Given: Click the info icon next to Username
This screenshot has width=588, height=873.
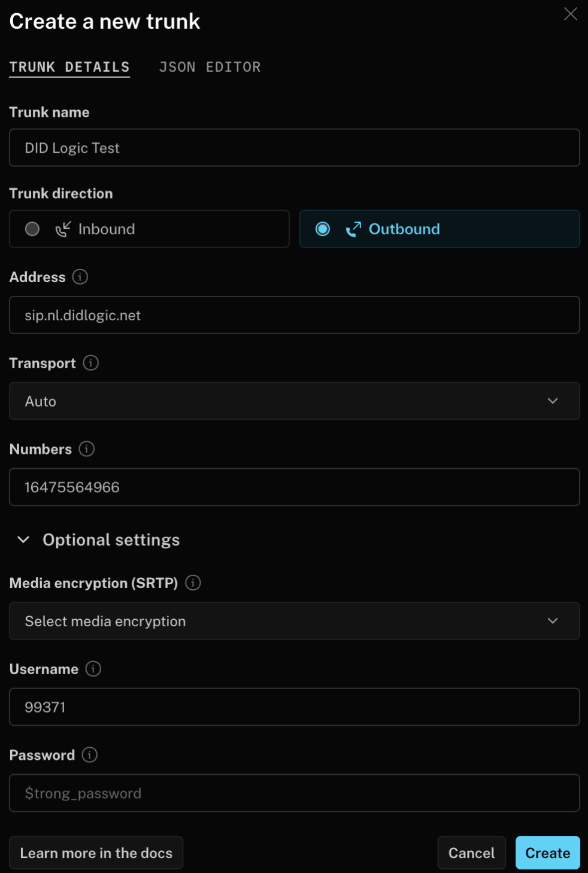Looking at the screenshot, I should pyautogui.click(x=93, y=669).
